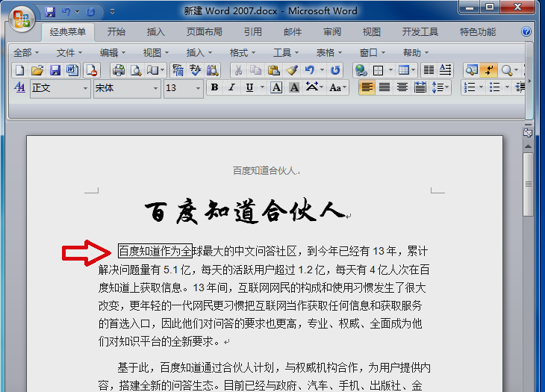Viewport: 545px width, 392px height.
Task: Switch to 开始 ribbon tab
Action: pos(116,32)
